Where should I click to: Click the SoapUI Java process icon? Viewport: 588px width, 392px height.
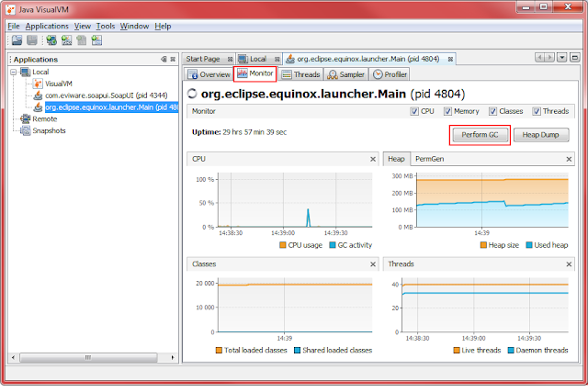coord(38,95)
